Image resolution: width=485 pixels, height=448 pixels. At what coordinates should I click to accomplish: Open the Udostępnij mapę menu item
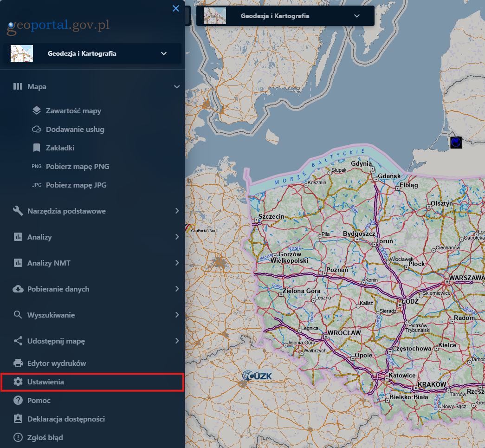56,341
